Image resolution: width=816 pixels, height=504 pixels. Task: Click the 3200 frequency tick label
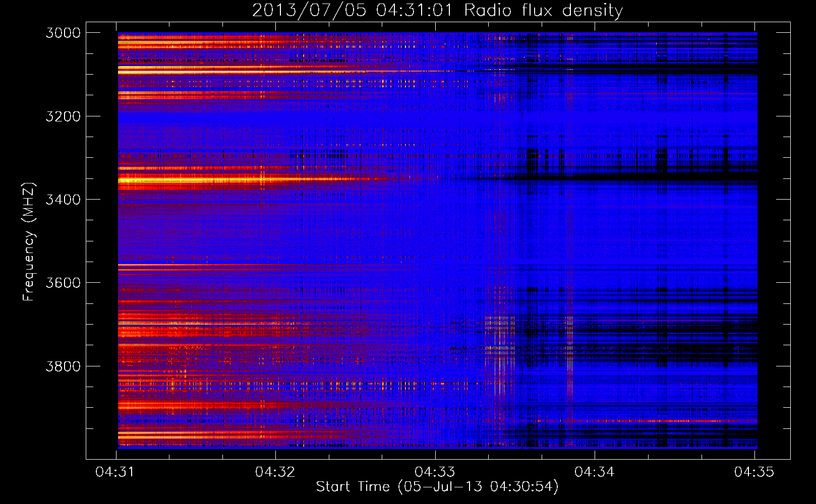pyautogui.click(x=63, y=116)
